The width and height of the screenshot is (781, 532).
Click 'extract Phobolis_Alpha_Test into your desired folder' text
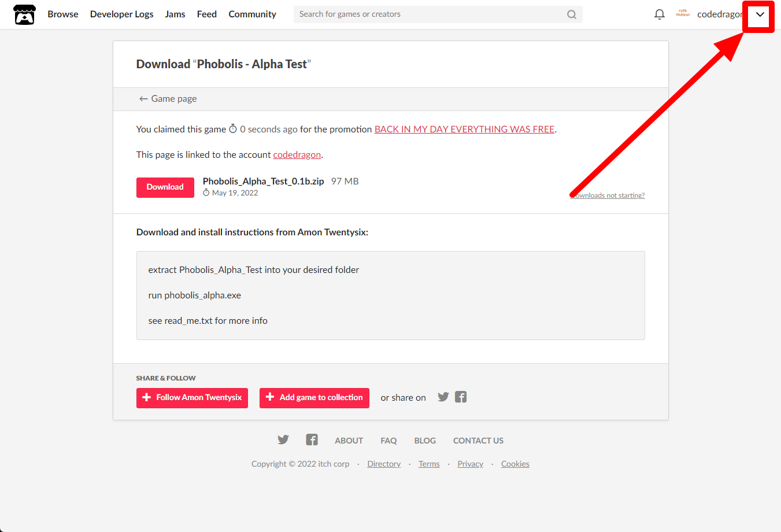tap(254, 270)
